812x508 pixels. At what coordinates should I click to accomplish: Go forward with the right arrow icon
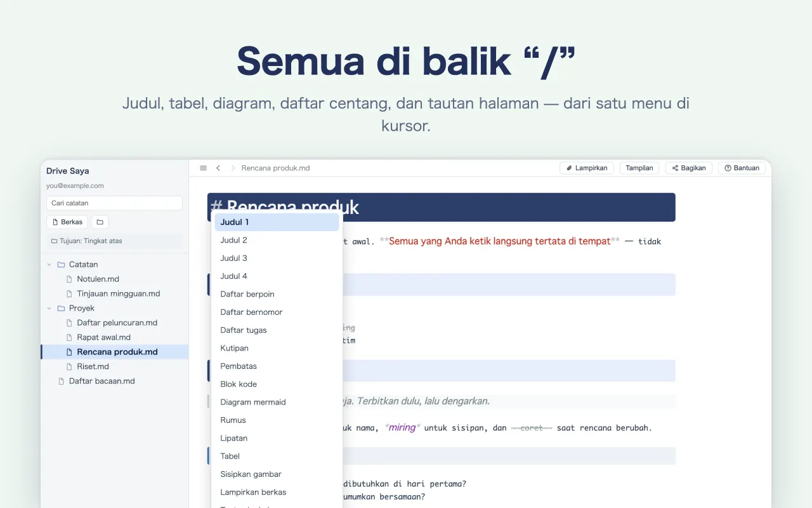coord(233,168)
